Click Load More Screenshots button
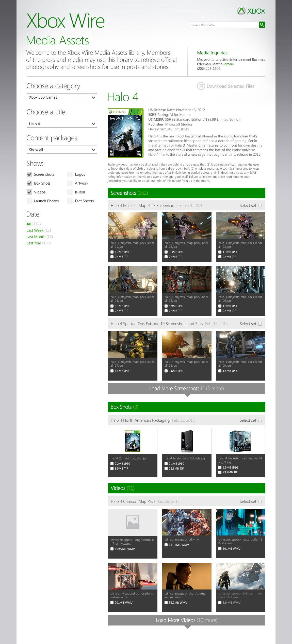This screenshot has height=644, width=292. click(187, 388)
